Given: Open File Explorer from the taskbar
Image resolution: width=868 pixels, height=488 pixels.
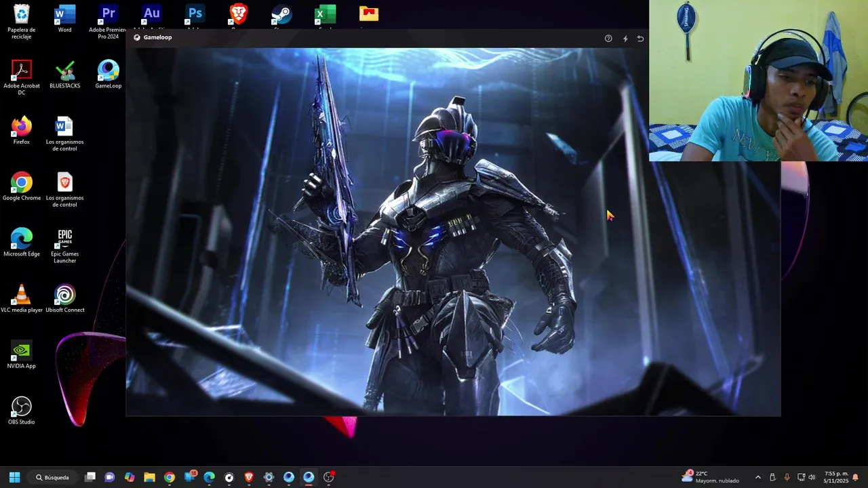Looking at the screenshot, I should (149, 477).
